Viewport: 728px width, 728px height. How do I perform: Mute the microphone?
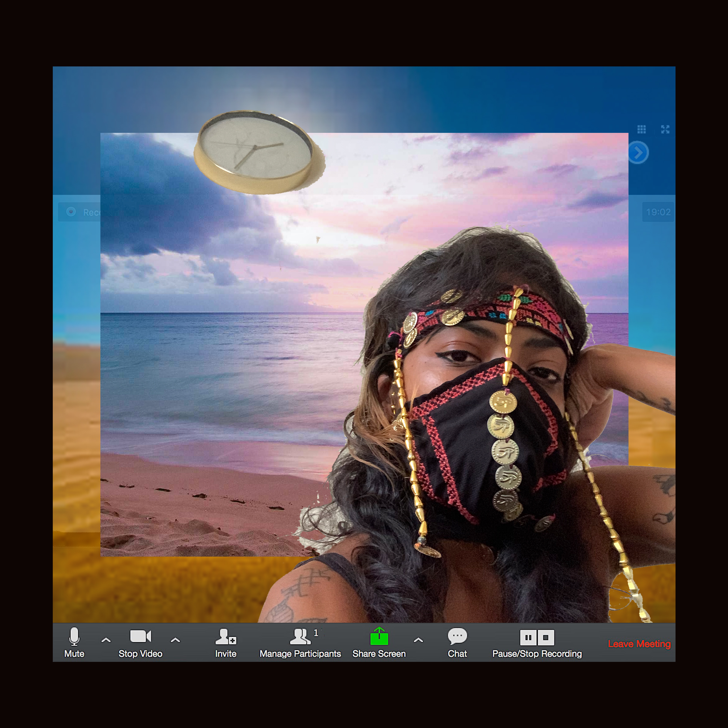click(x=74, y=636)
